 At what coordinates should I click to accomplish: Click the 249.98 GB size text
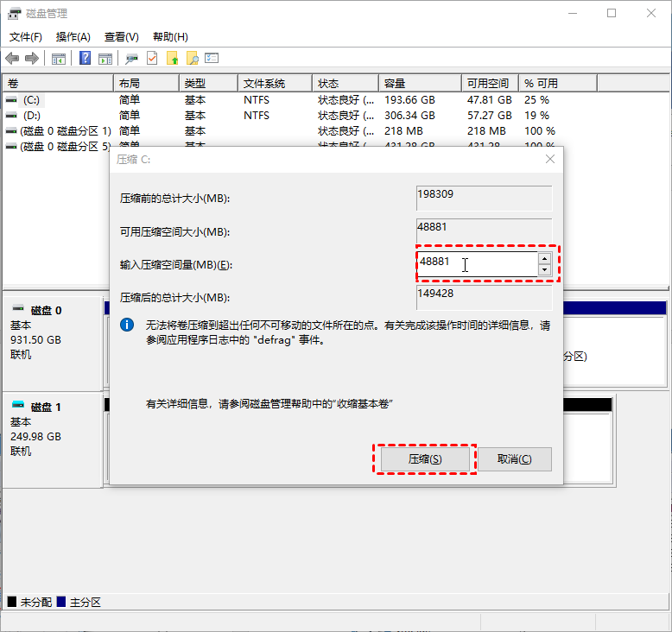pyautogui.click(x=35, y=436)
